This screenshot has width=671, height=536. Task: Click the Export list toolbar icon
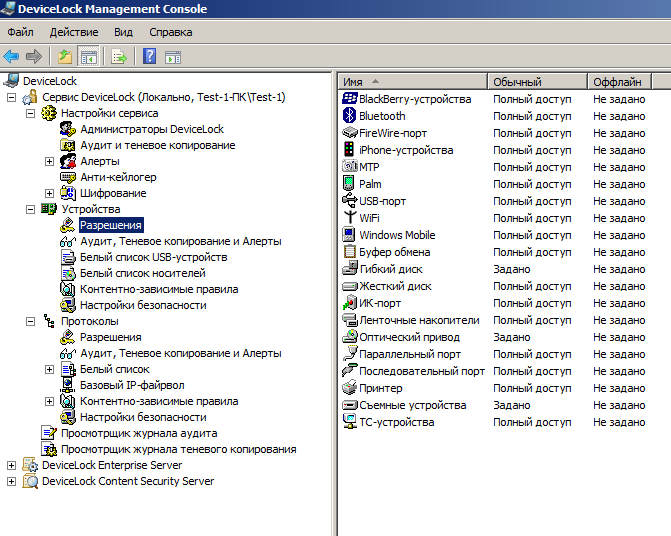pyautogui.click(x=119, y=56)
